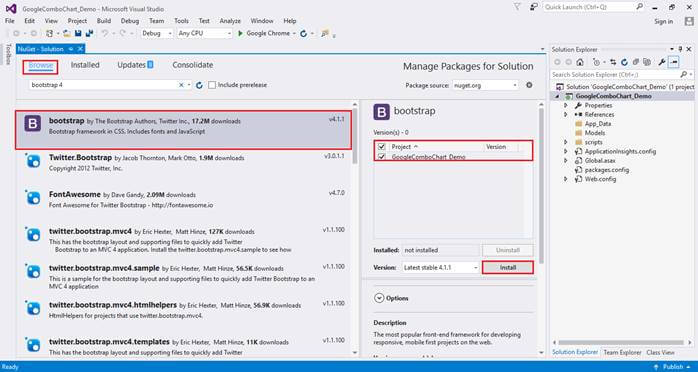Click the New Project toolbar icon

(50, 33)
